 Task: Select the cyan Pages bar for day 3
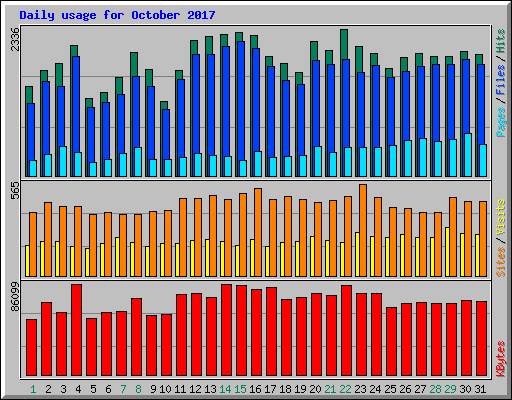click(63, 161)
